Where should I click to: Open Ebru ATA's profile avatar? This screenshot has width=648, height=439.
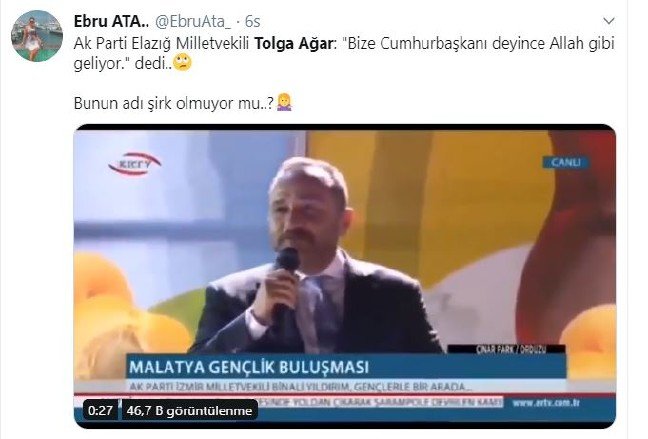37,36
